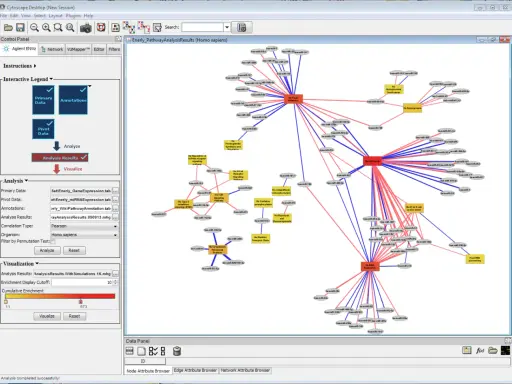Toggle the Analysis Results legend bar
Screen dimensions: 512x384
point(60,157)
